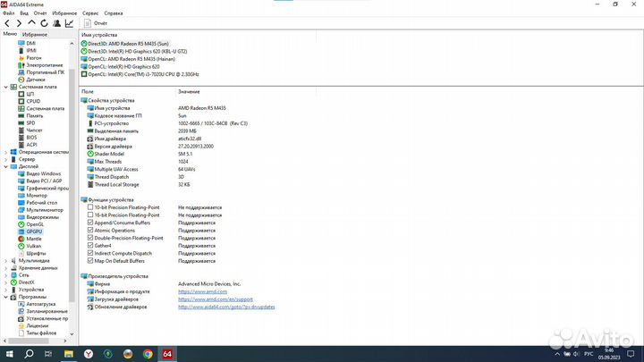Switch to the Меню sidebar tab
This screenshot has width=644, height=362.
click(x=10, y=34)
